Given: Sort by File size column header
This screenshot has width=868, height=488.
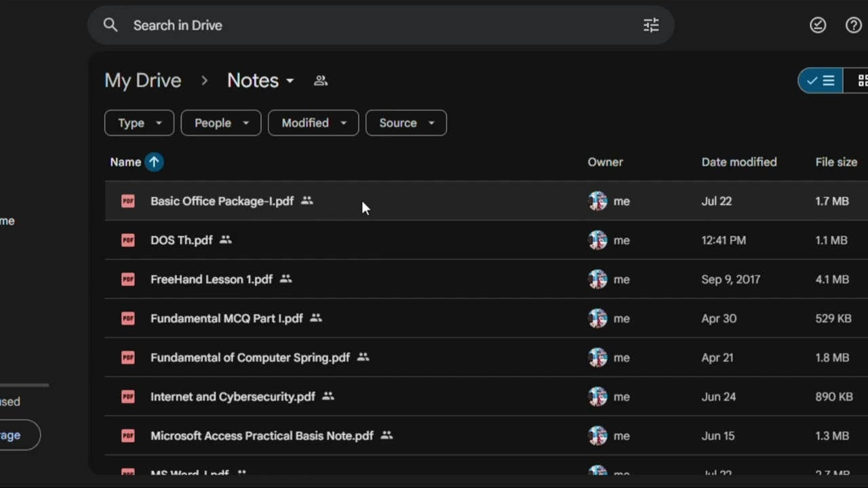Looking at the screenshot, I should [x=836, y=162].
